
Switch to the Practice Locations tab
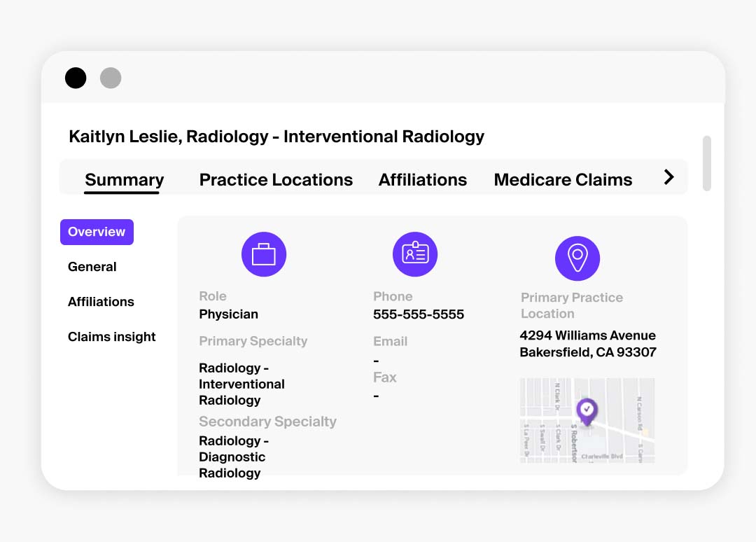pyautogui.click(x=276, y=180)
